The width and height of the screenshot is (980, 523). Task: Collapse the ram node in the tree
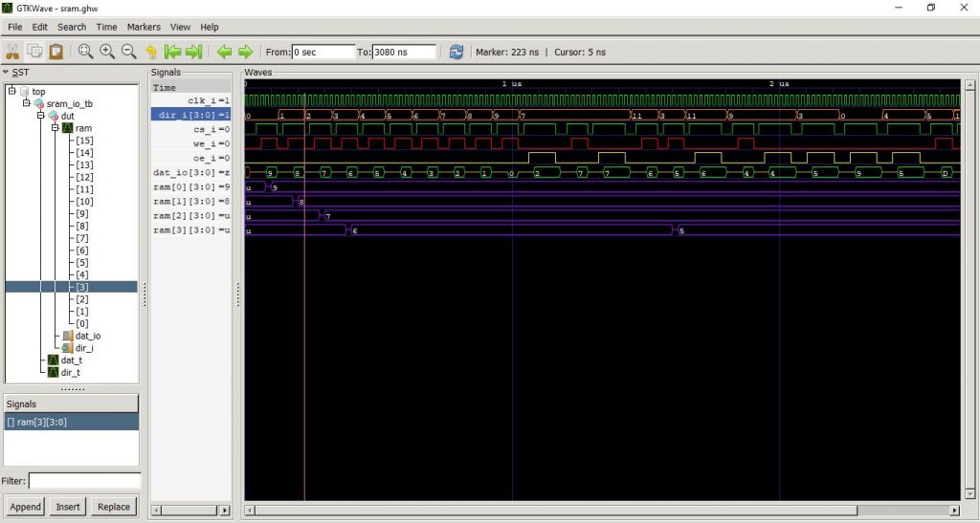coord(55,127)
